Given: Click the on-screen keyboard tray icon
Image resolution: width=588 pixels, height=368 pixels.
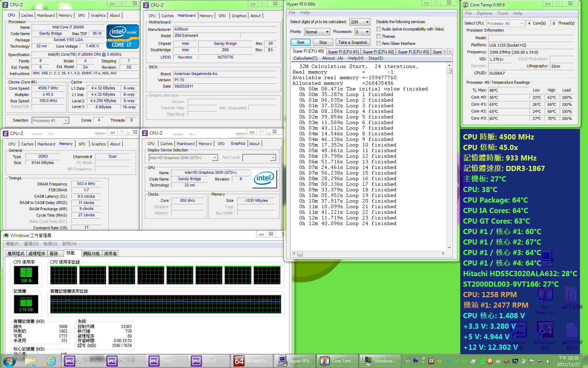Looking at the screenshot, I should [x=408, y=361].
